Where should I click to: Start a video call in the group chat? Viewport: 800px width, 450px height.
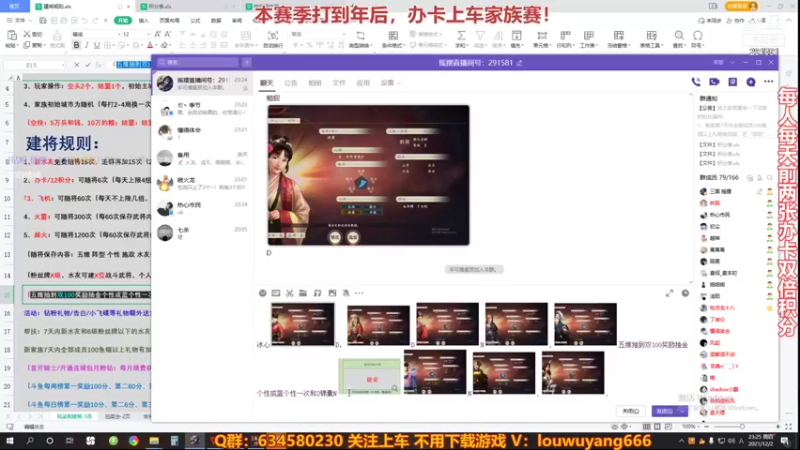click(x=714, y=82)
